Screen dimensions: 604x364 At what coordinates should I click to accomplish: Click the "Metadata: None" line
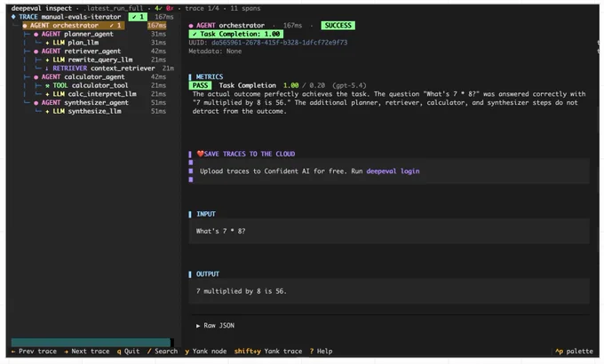(x=215, y=51)
